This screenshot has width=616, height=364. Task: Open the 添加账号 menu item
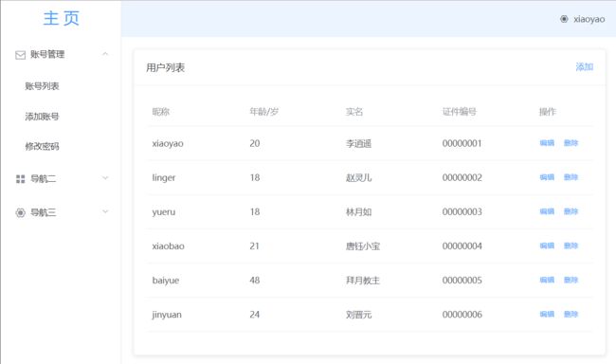[42, 117]
